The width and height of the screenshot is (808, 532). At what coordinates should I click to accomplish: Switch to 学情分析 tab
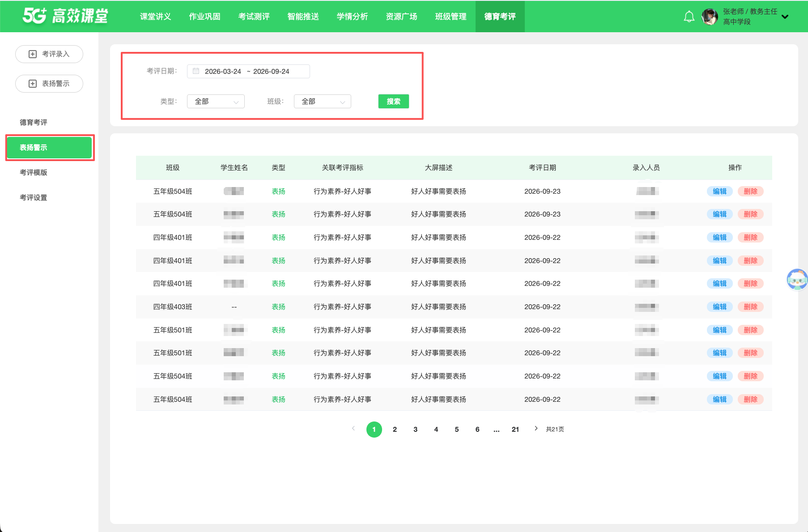(x=353, y=17)
